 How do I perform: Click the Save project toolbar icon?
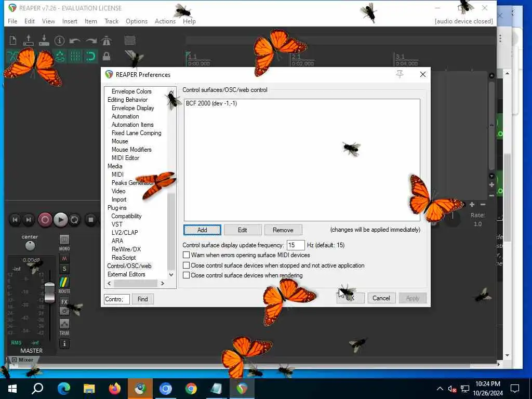pyautogui.click(x=44, y=41)
